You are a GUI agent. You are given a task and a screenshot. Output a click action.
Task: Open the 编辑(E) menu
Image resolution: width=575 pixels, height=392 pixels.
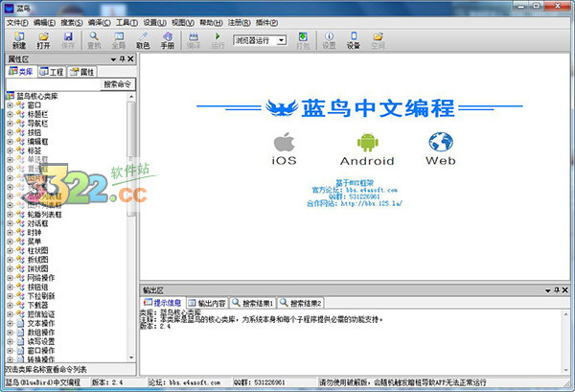click(x=44, y=23)
